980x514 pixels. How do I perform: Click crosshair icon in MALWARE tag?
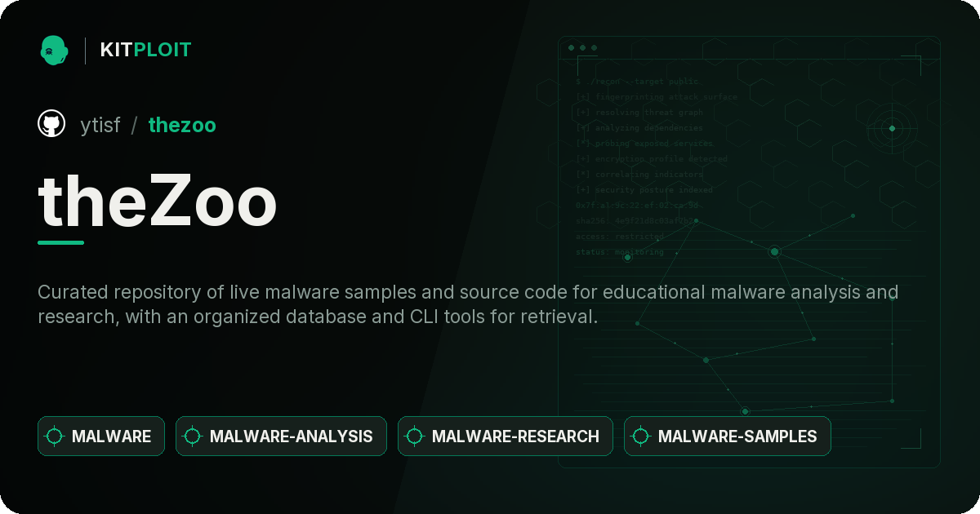click(55, 436)
